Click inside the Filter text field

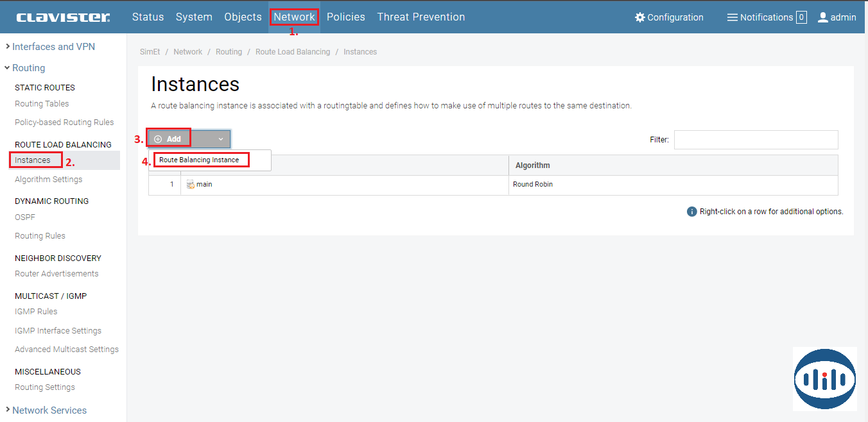pos(755,140)
